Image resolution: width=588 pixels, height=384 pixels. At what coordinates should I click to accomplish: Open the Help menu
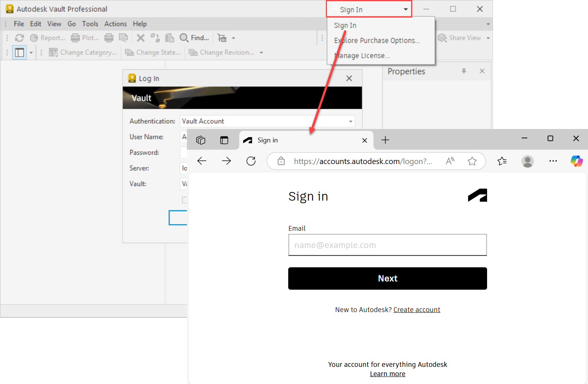[x=140, y=24]
